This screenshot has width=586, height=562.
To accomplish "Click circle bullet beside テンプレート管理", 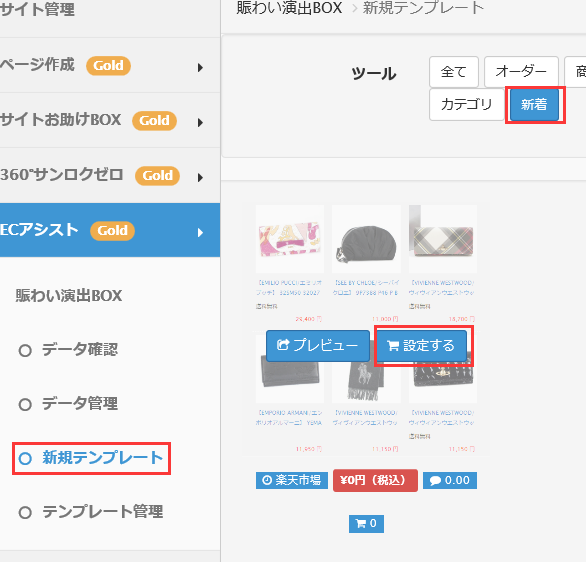I will [25, 512].
